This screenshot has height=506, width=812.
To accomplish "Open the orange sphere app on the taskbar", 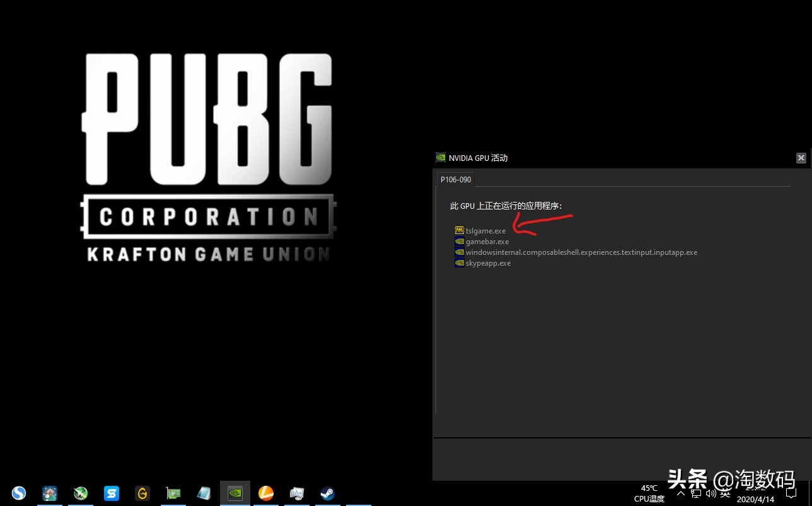I will tap(266, 493).
